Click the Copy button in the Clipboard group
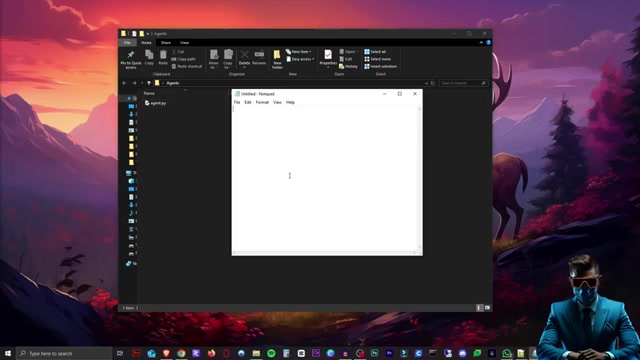This screenshot has height=360, width=640. point(149,57)
